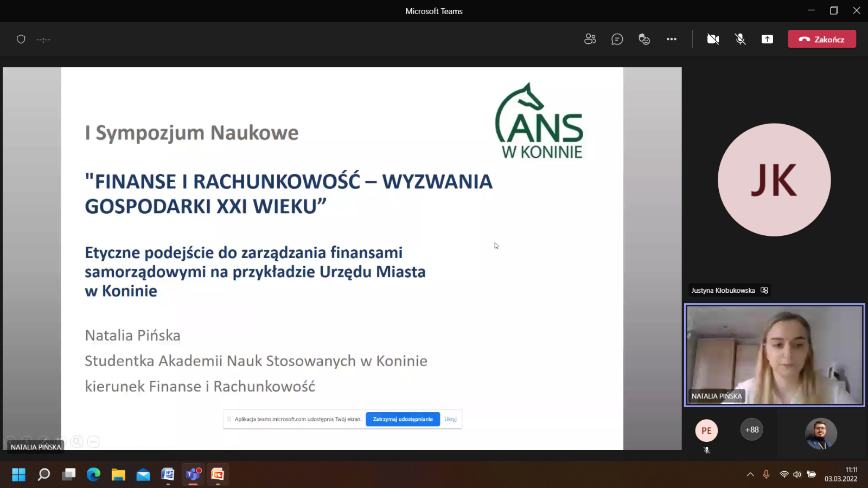The height and width of the screenshot is (488, 868).
Task: Open the More actions ellipsis menu
Action: (x=671, y=39)
